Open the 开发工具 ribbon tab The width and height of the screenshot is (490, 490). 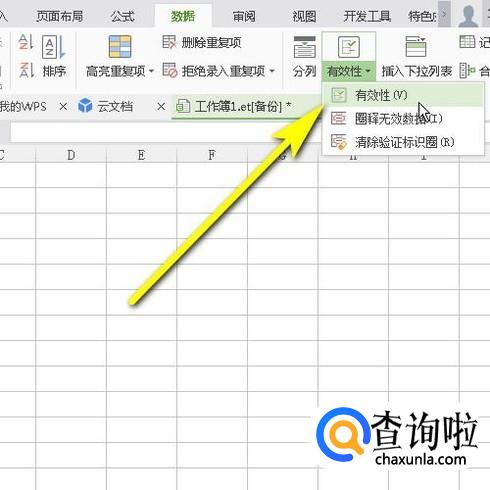367,16
